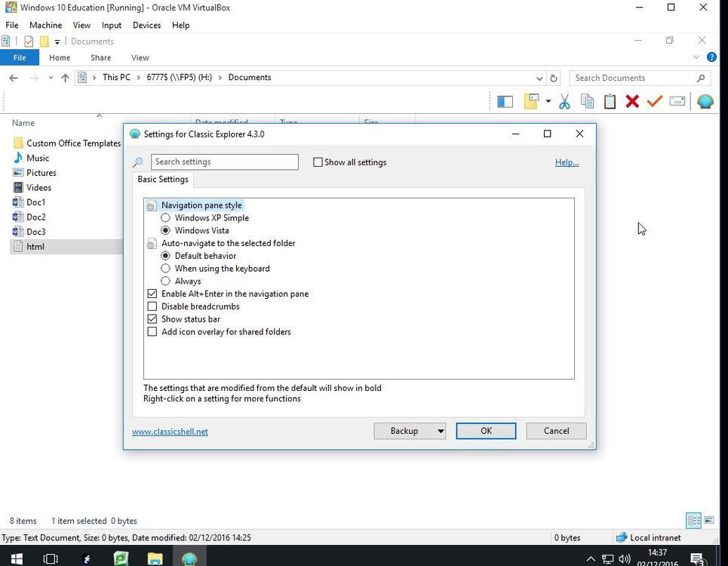
Task: Check Add icon overlay for shared folders
Action: pyautogui.click(x=152, y=331)
